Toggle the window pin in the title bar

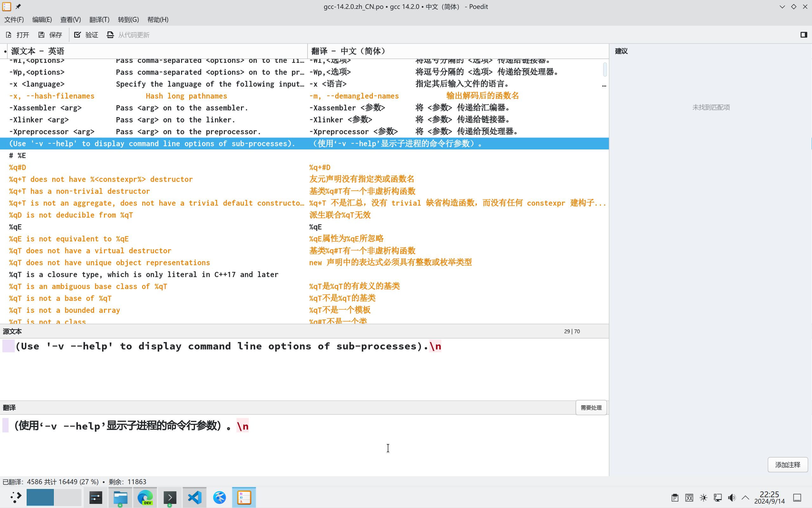(x=18, y=6)
